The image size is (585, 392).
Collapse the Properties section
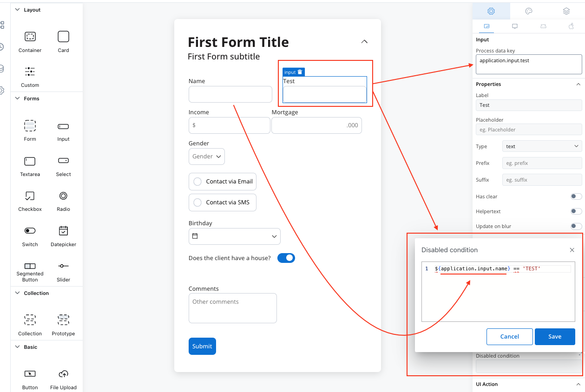[x=578, y=84]
